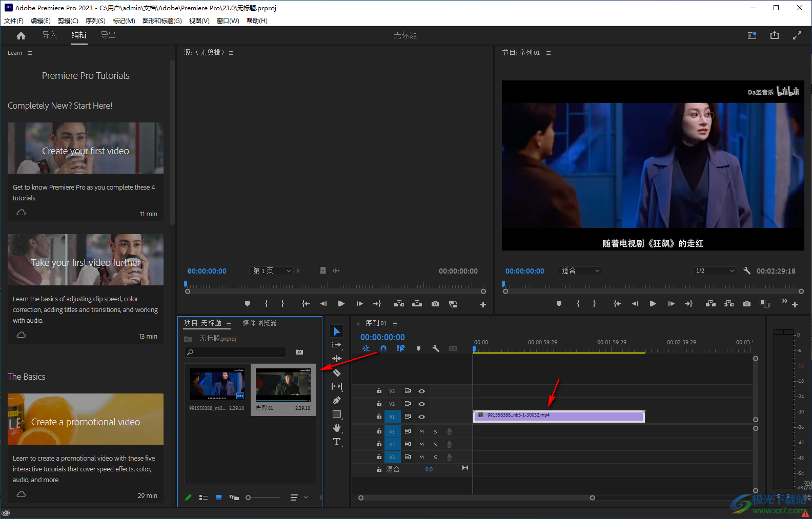The height and width of the screenshot is (519, 812).
Task: Play the Program monitor sequence
Action: coord(653,304)
